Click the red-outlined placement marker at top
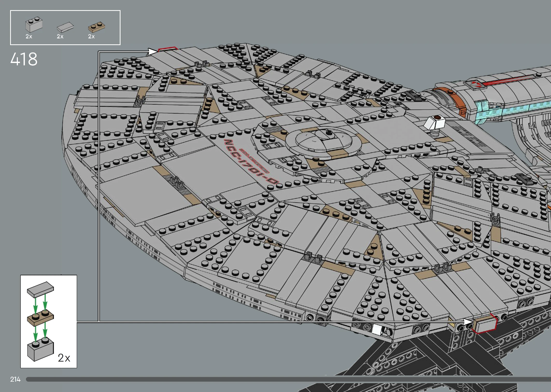The image size is (551, 392). click(x=167, y=49)
